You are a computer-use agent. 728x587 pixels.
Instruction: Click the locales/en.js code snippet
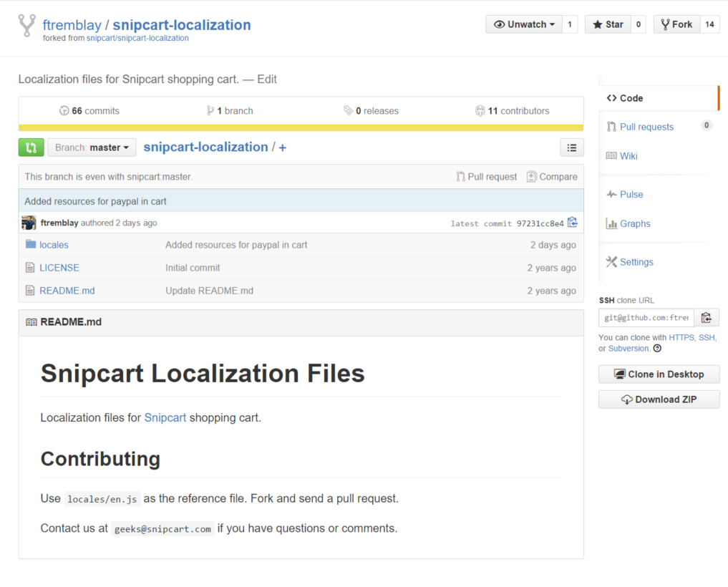pyautogui.click(x=102, y=499)
